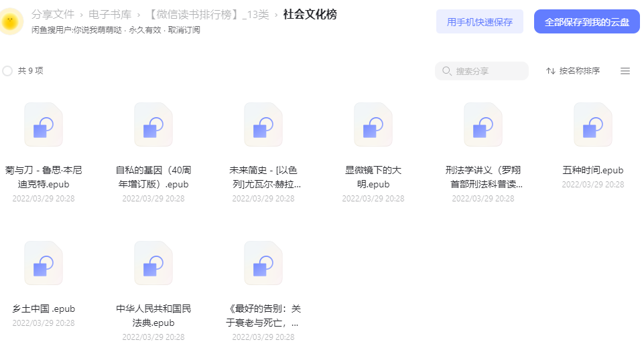Screen dimensions: 644x350
Task: Open the 未来简史 epub file icon
Action: (x=263, y=124)
